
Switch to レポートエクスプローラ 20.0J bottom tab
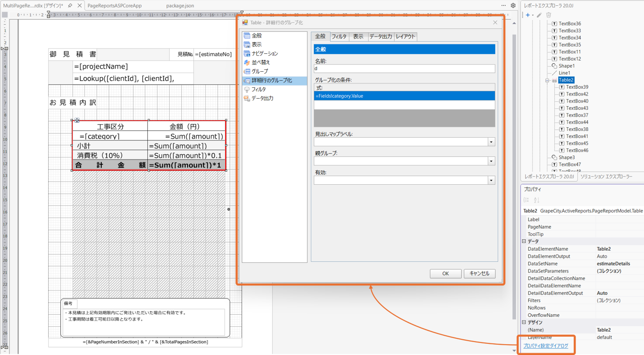[549, 177]
